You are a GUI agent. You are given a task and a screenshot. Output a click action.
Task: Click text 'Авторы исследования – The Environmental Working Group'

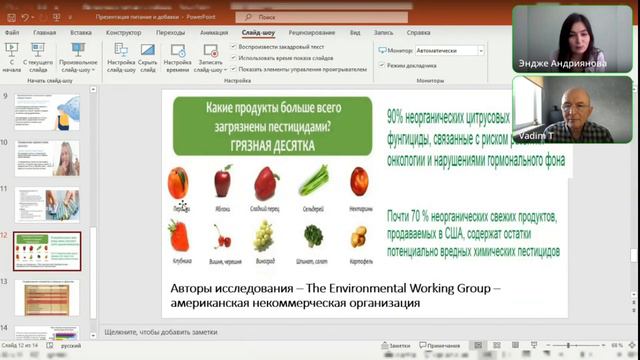[331, 288]
